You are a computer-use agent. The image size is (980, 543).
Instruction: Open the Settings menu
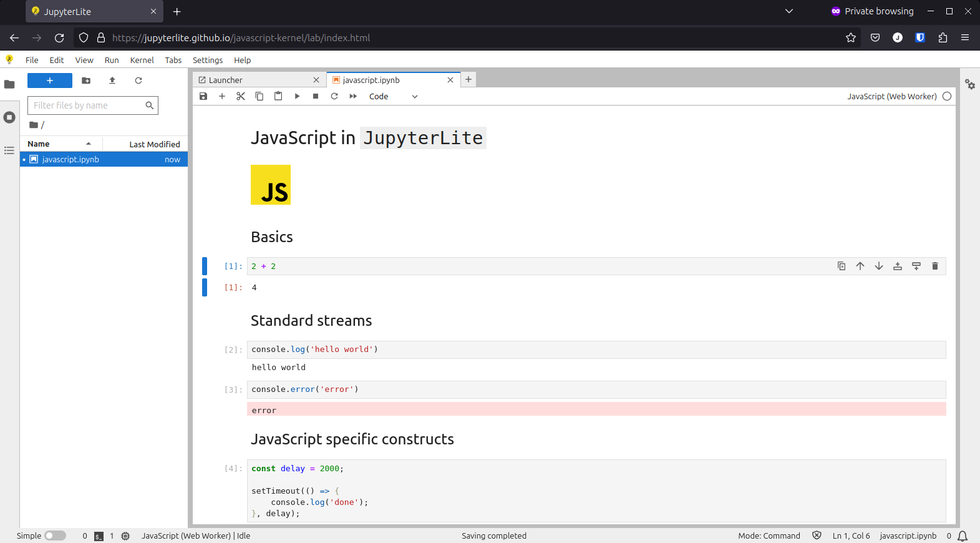(x=208, y=60)
